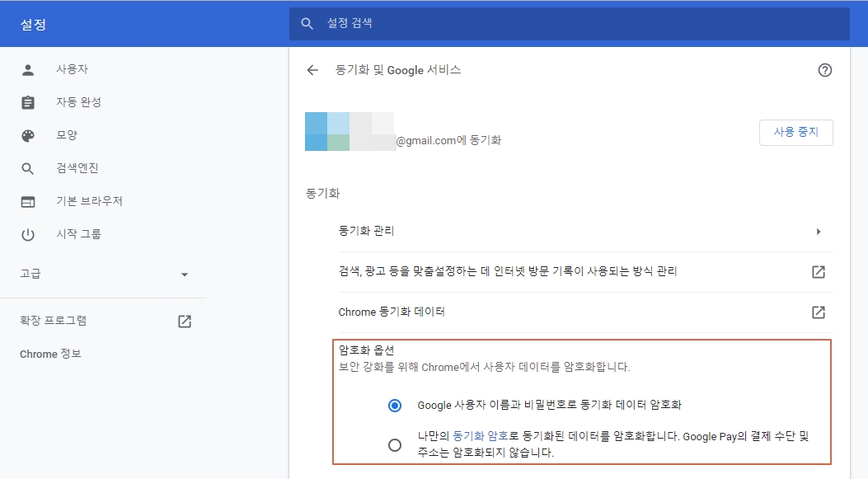Open 동기화 관리 via right chevron
The width and height of the screenshot is (868, 479).
click(x=819, y=232)
